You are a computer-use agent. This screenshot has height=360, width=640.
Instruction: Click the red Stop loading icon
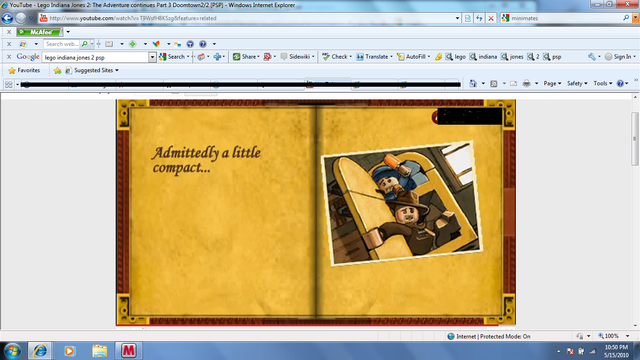pos(491,18)
